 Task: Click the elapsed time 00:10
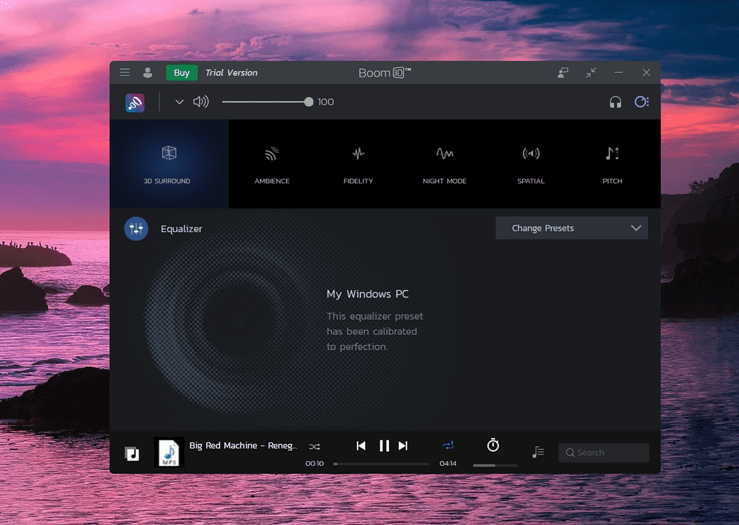(x=314, y=463)
